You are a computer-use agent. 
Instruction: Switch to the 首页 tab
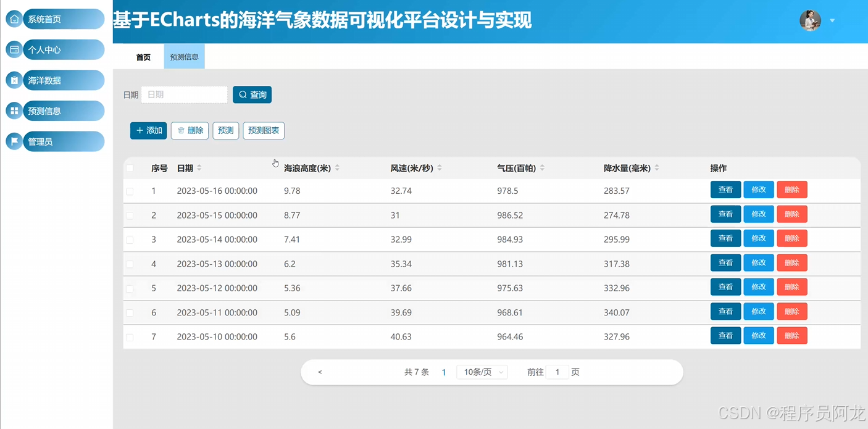pos(143,57)
